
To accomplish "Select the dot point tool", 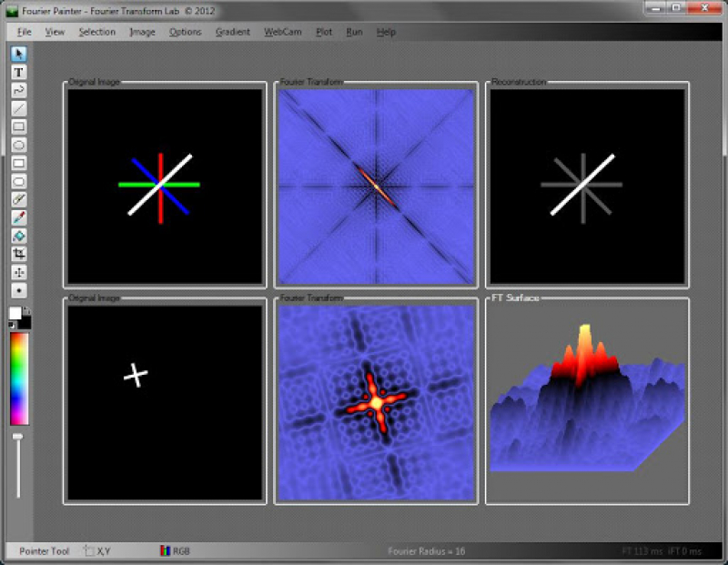I will (x=18, y=290).
